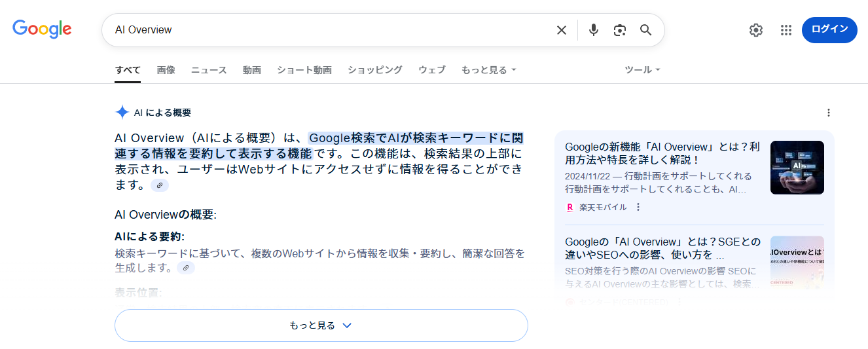Click the source link chip after 生成します。
Viewport: 868px width, 349px height.
click(x=186, y=268)
